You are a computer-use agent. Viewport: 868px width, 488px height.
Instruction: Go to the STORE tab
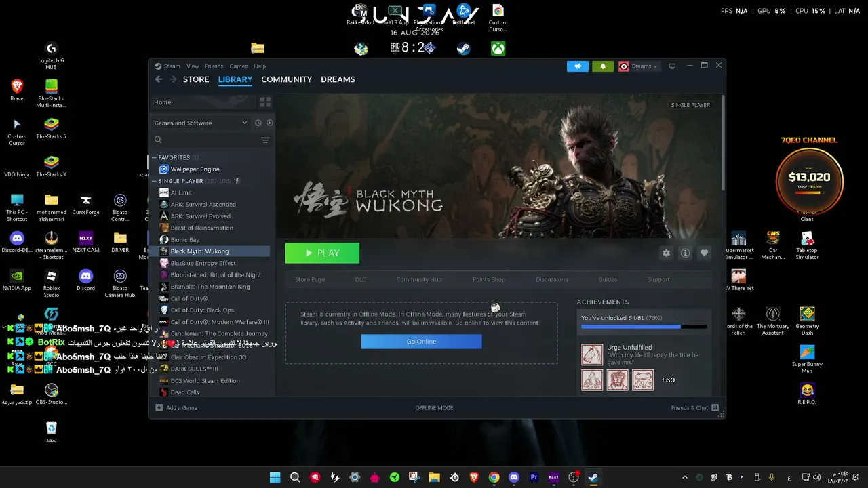click(196, 79)
